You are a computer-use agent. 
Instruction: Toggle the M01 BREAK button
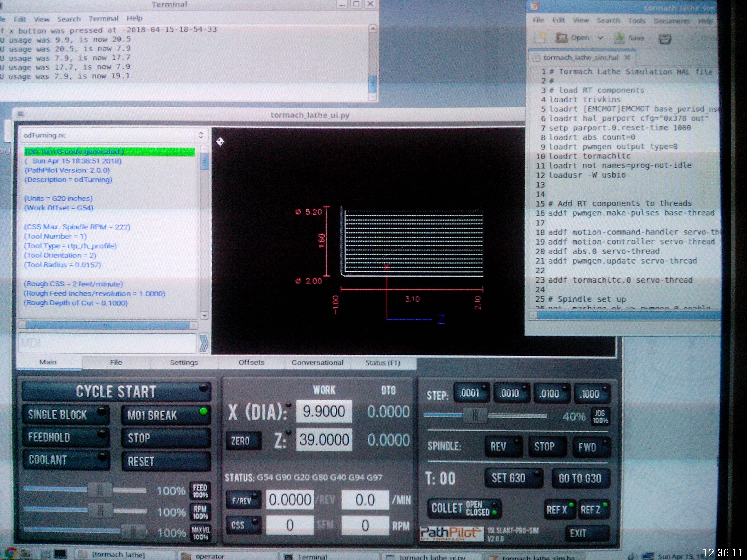[x=166, y=415]
